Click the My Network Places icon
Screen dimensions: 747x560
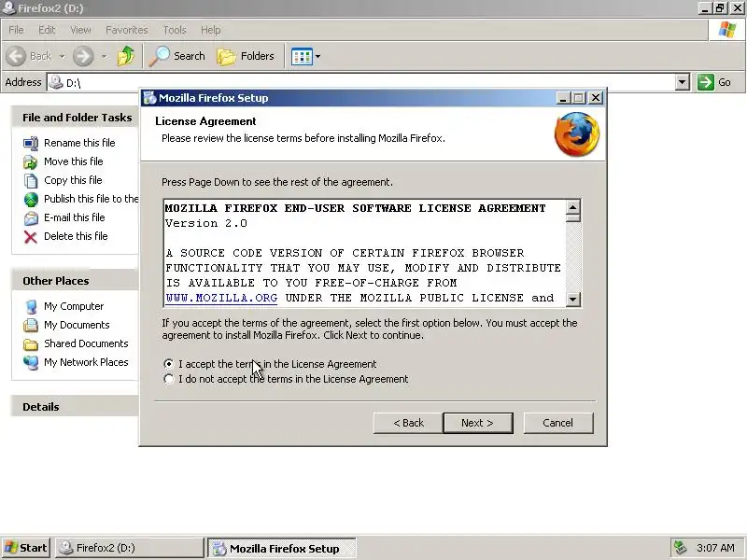click(31, 363)
